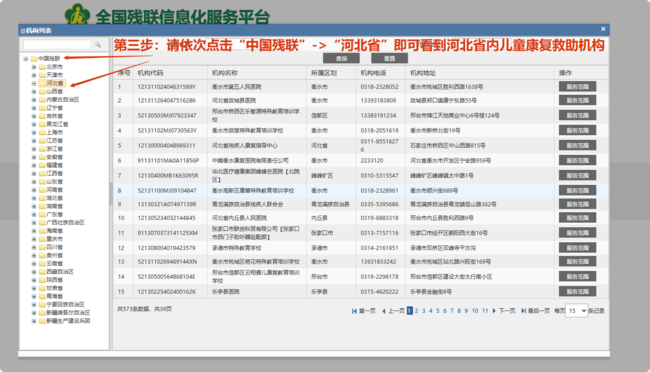Select 云南省 in the region tree
The height and width of the screenshot is (372, 650).
54,264
